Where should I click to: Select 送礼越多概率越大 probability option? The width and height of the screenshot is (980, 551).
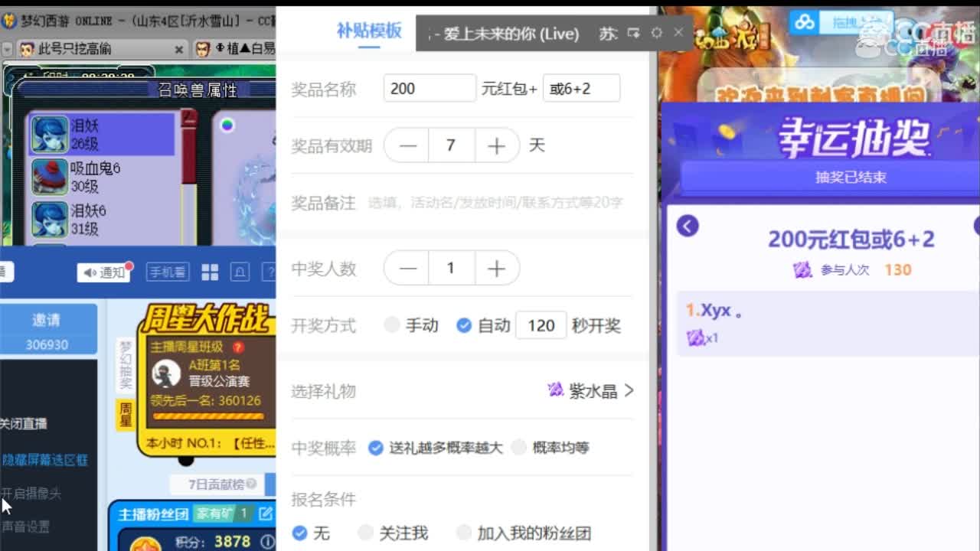coord(436,448)
